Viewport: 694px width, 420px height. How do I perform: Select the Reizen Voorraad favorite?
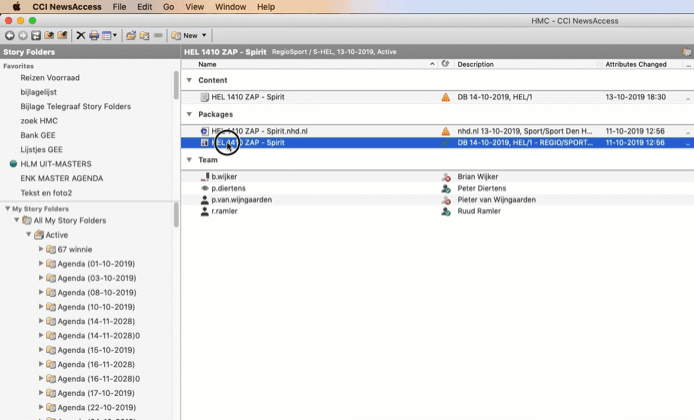pyautogui.click(x=50, y=78)
